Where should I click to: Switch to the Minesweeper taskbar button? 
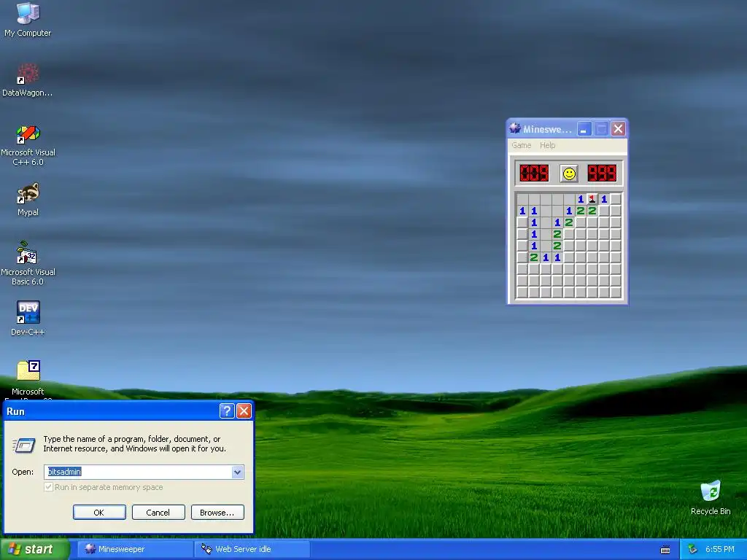(135, 549)
